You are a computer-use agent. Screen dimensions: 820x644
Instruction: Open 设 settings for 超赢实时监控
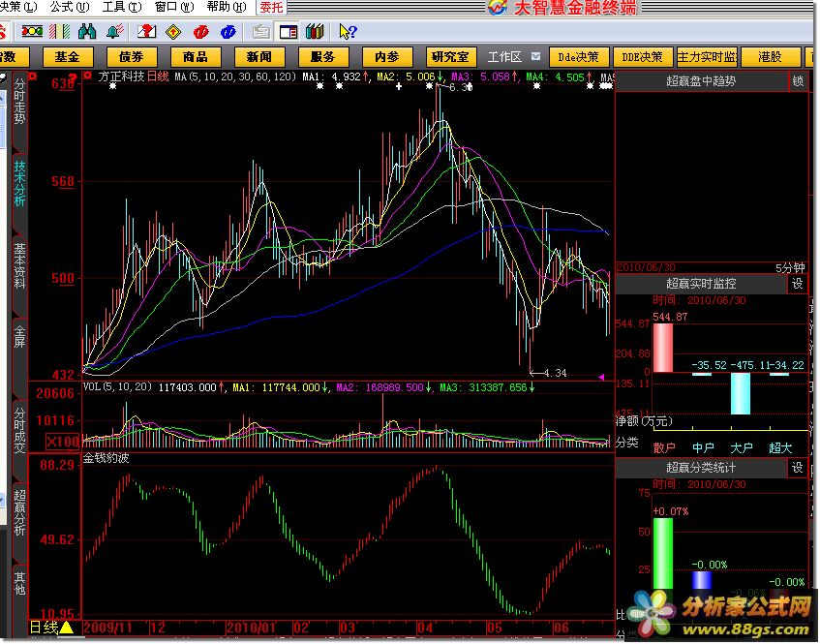point(797,284)
